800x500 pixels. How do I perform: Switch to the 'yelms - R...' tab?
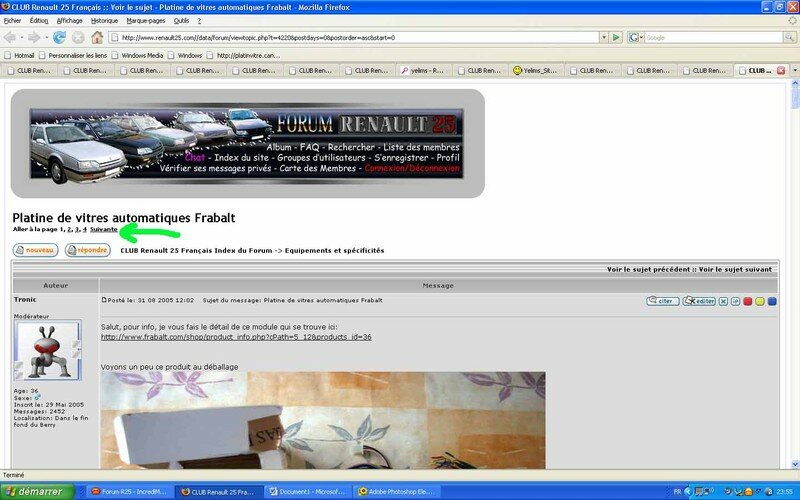pos(423,70)
